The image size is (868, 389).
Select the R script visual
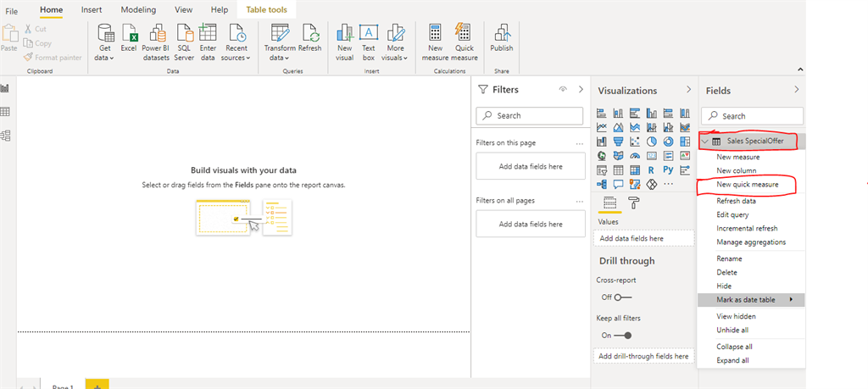tap(651, 169)
